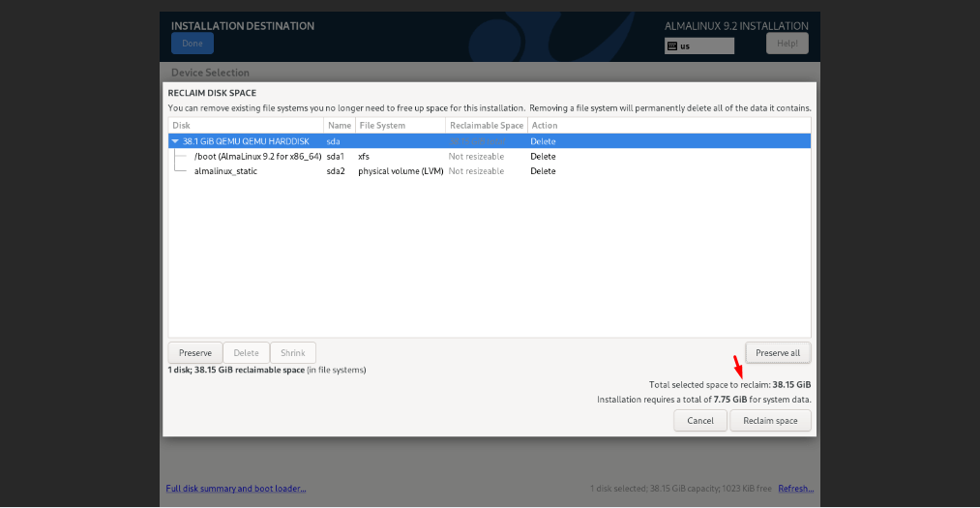Click the Refresh... link
The image size is (980, 508).
(x=795, y=489)
